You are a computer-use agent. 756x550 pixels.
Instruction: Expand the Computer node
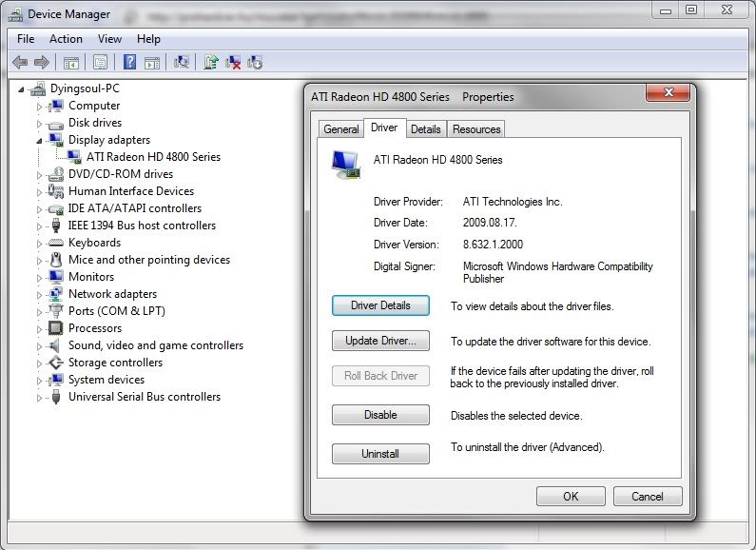tap(40, 107)
